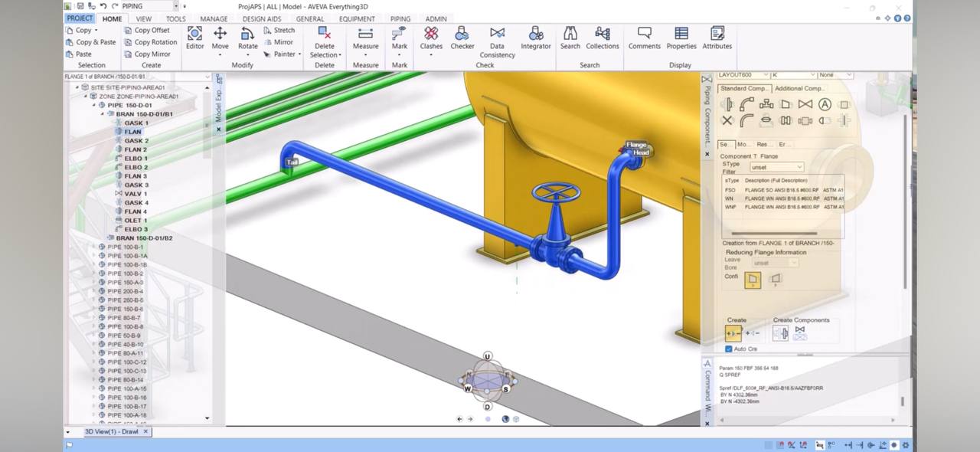Open Collections tool
Viewport: 980px width, 452px height.
(x=603, y=38)
